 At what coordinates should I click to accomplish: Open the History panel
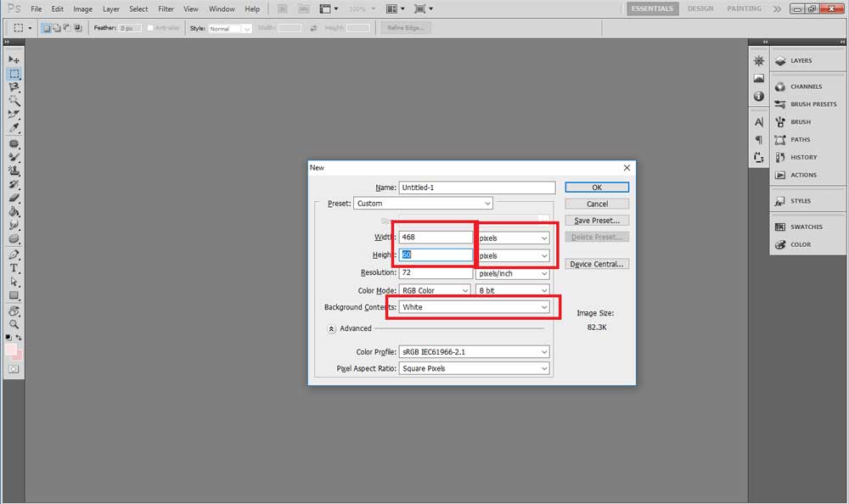tap(803, 157)
